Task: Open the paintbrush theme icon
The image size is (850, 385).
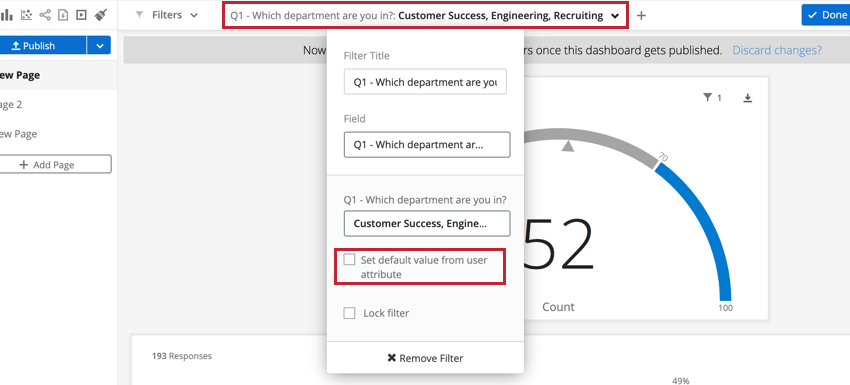Action: click(x=100, y=15)
